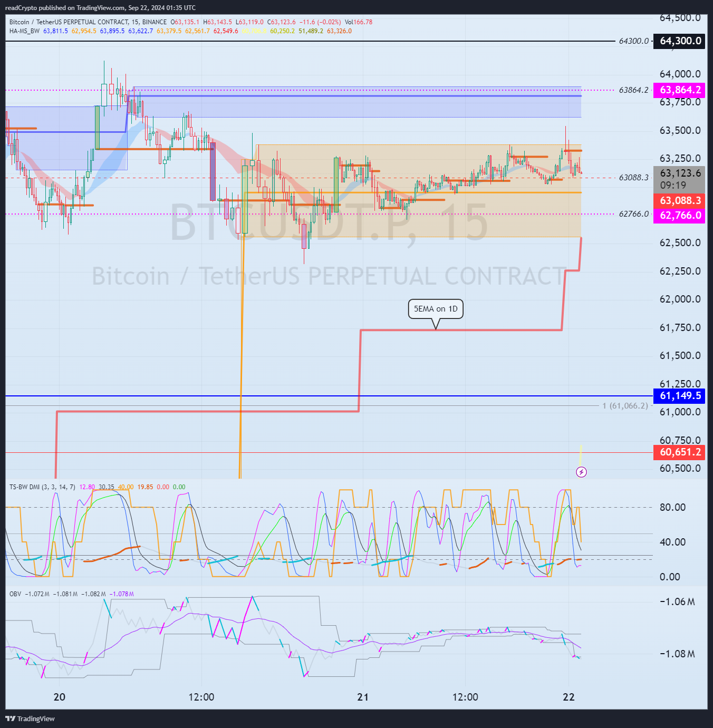Viewport: 713px width, 728px height.
Task: Click the close value C63,123.6
Action: (x=282, y=22)
